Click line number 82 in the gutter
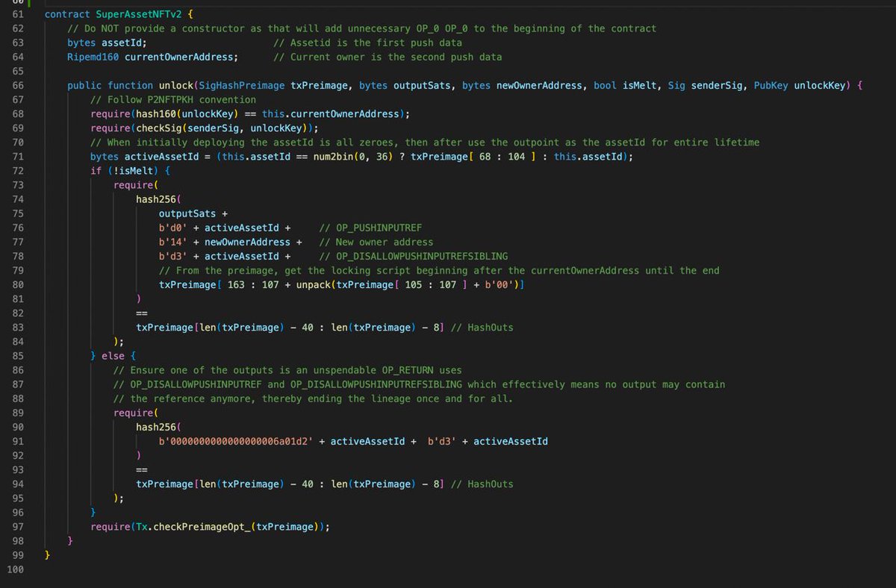The width and height of the screenshot is (896, 588). (x=19, y=313)
